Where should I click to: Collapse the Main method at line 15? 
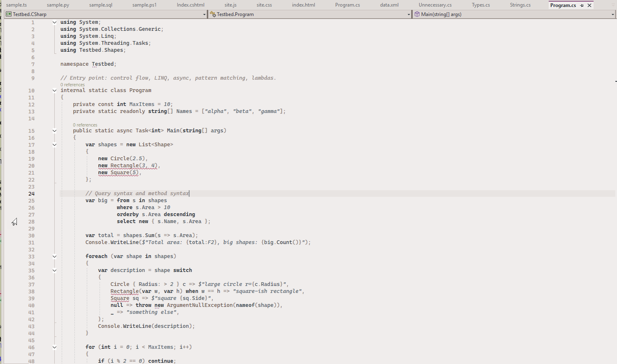(54, 131)
